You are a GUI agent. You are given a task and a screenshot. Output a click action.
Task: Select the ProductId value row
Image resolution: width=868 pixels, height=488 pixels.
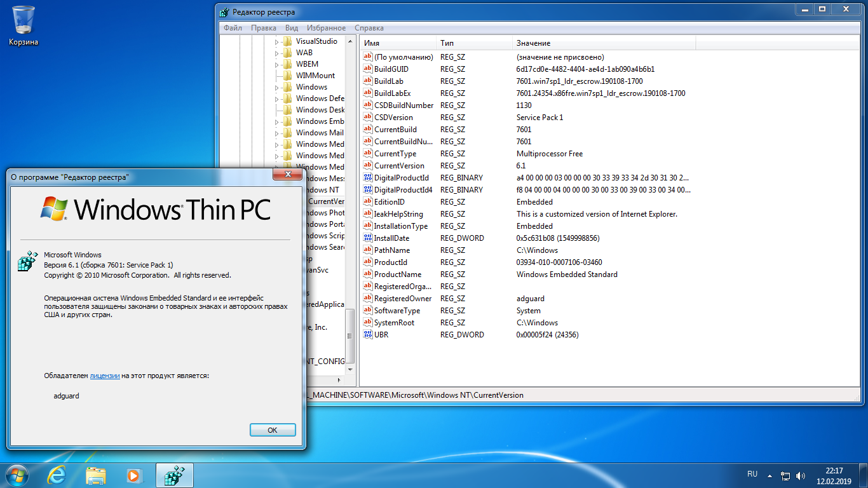[x=527, y=262]
